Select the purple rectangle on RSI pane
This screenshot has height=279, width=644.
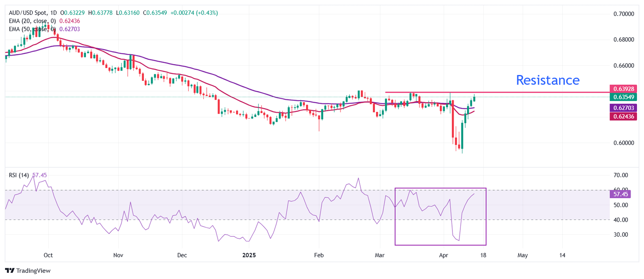click(x=440, y=245)
